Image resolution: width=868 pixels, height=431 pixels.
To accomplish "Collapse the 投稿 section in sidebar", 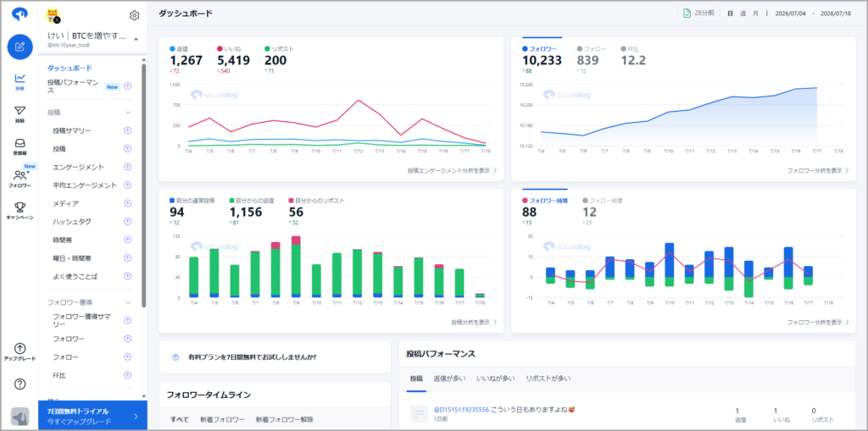I will coord(129,113).
